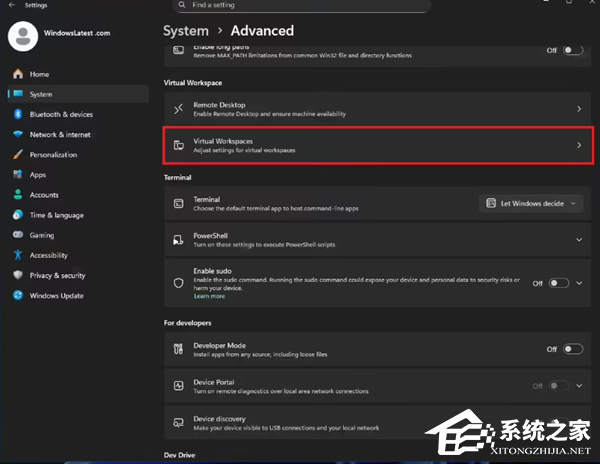Toggle Enable long paths switch
The width and height of the screenshot is (600, 464).
tap(573, 50)
